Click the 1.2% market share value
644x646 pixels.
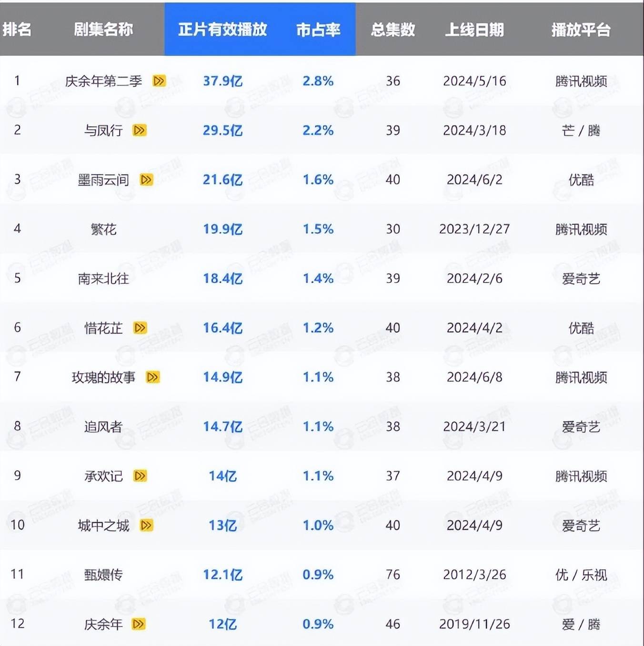point(318,328)
